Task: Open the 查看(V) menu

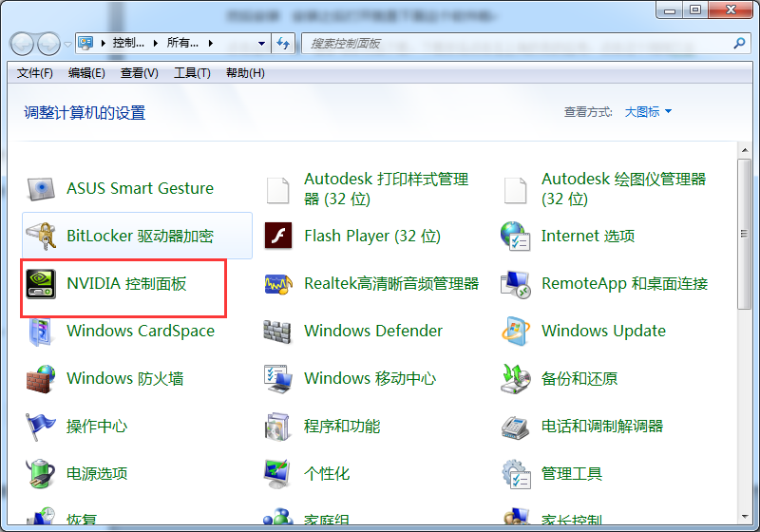Action: click(139, 73)
